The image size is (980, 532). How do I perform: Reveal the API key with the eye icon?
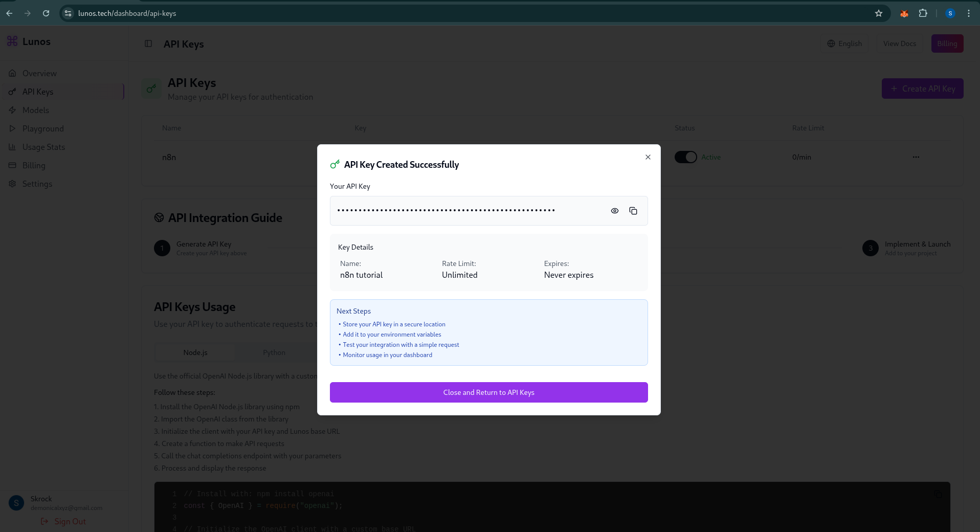tap(615, 211)
